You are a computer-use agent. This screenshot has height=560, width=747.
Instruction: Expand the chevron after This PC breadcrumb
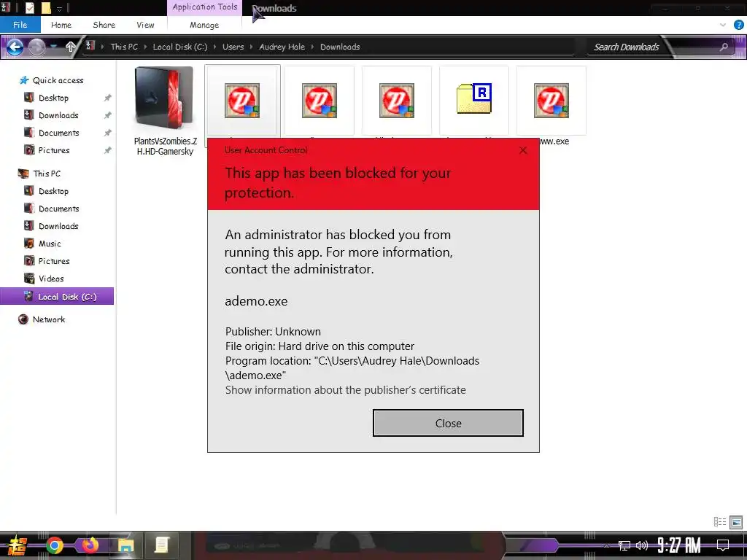145,47
